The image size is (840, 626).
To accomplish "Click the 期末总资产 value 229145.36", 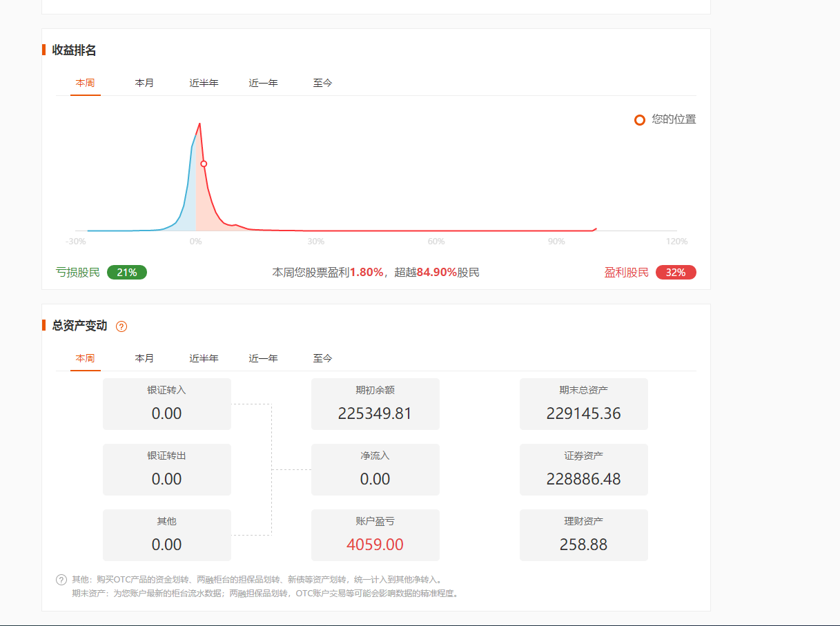I will click(583, 413).
